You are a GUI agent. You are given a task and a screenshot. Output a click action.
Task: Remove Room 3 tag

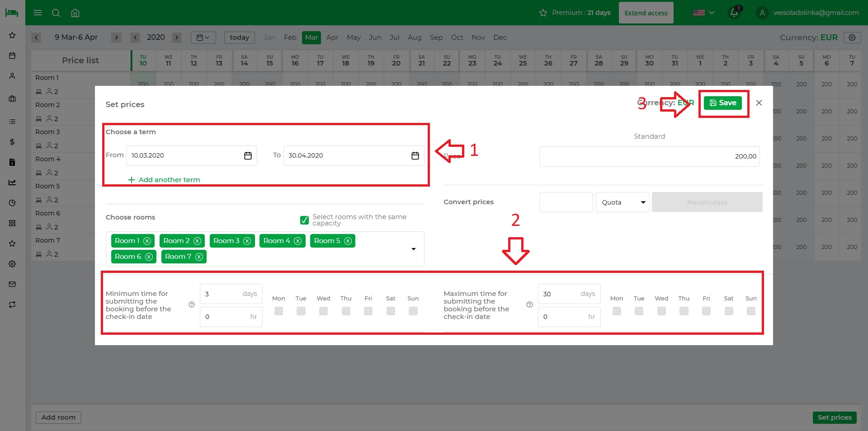(247, 241)
